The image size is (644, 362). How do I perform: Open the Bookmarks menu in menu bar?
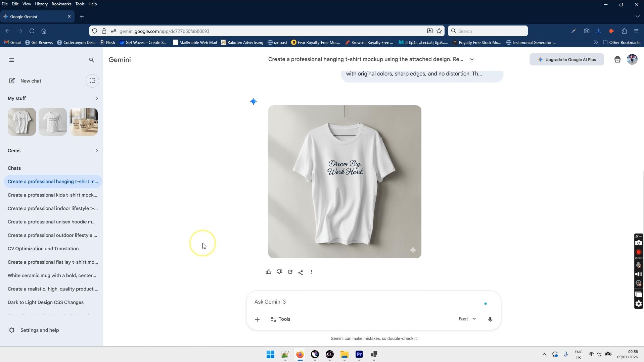coord(61,4)
